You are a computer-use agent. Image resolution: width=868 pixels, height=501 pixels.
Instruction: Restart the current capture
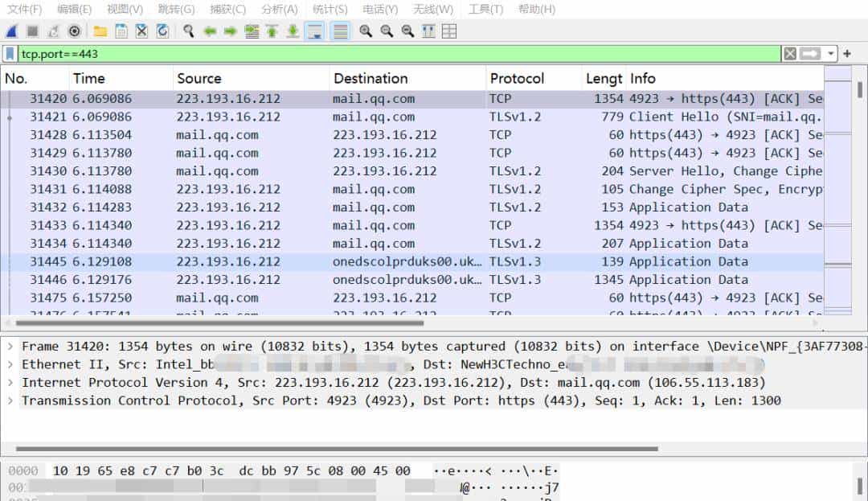[x=53, y=31]
